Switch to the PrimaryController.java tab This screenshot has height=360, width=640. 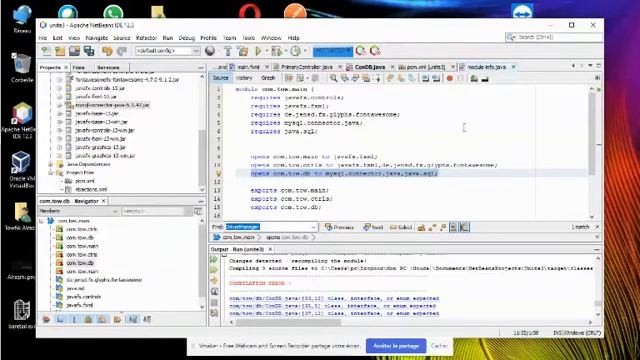[x=307, y=67]
